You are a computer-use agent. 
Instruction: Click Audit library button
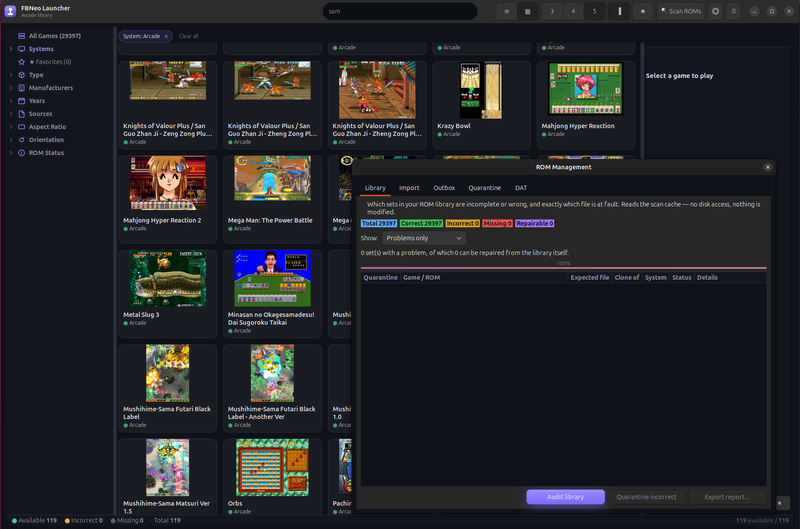tap(565, 497)
